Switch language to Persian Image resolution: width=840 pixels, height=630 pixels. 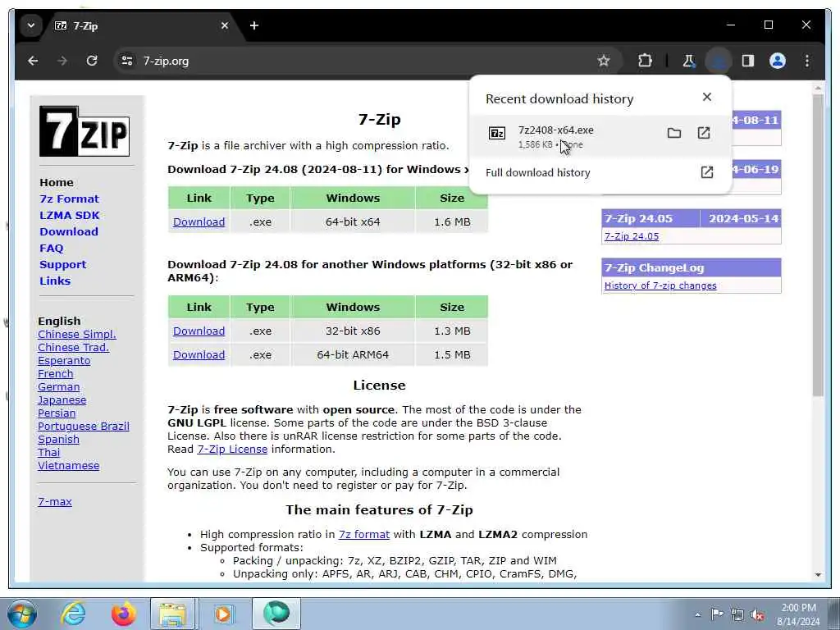(x=57, y=413)
